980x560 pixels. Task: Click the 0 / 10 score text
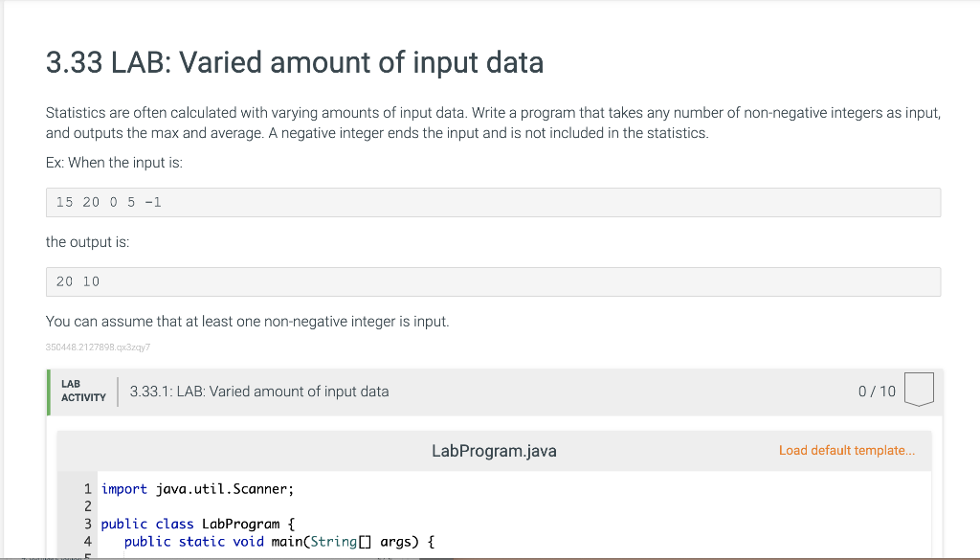(877, 392)
